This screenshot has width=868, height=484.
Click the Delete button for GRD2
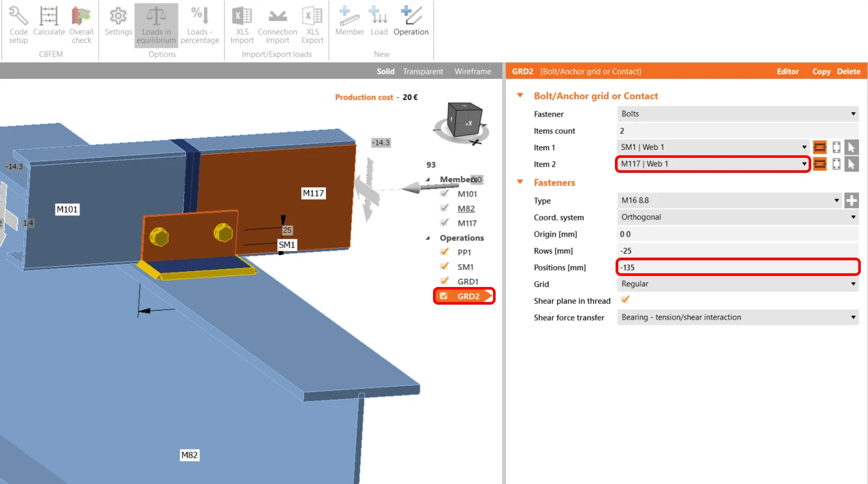(x=848, y=72)
